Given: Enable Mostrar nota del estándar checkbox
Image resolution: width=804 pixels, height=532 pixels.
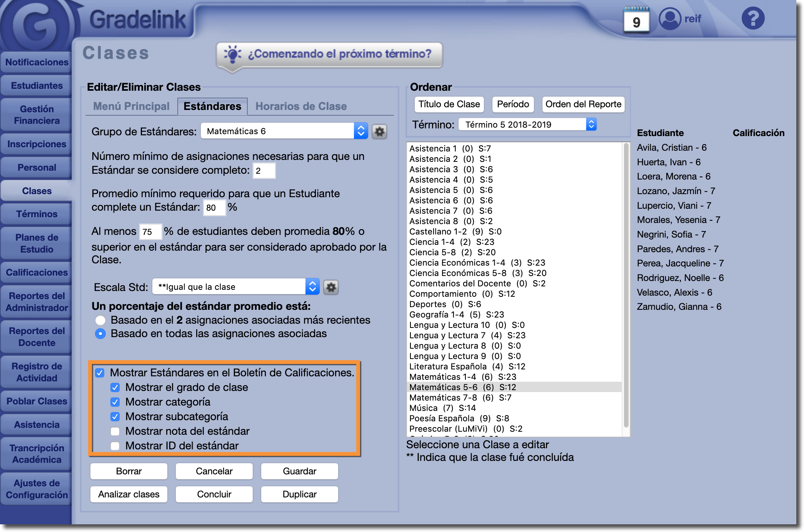Looking at the screenshot, I should pos(115,431).
